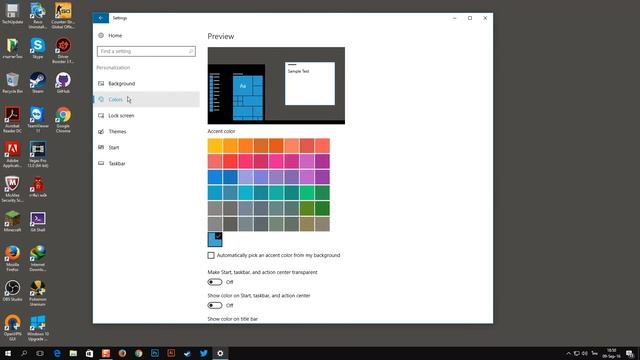Open Microsoft Edge from the taskbar

point(57,353)
